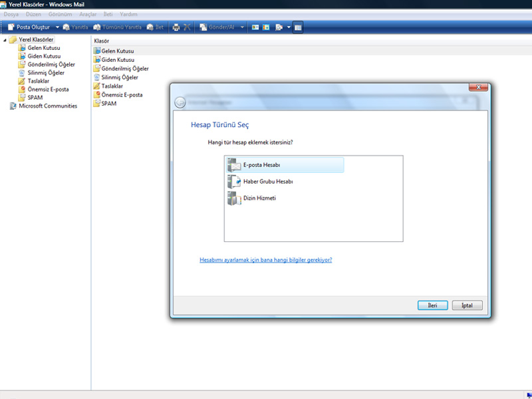The width and height of the screenshot is (532, 399).
Task: Open the Contacts card icon in toolbar
Action: click(255, 27)
